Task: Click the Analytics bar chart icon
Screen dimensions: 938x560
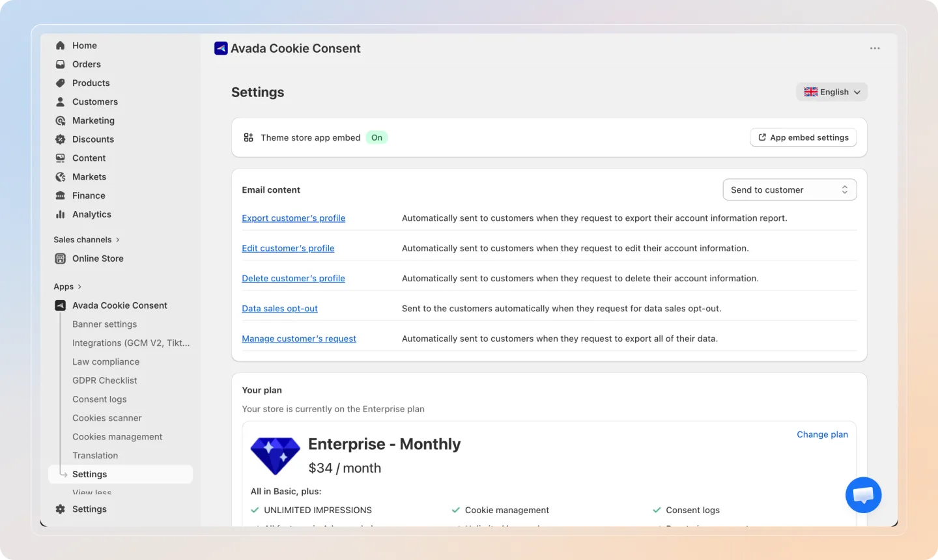Action: pos(61,214)
